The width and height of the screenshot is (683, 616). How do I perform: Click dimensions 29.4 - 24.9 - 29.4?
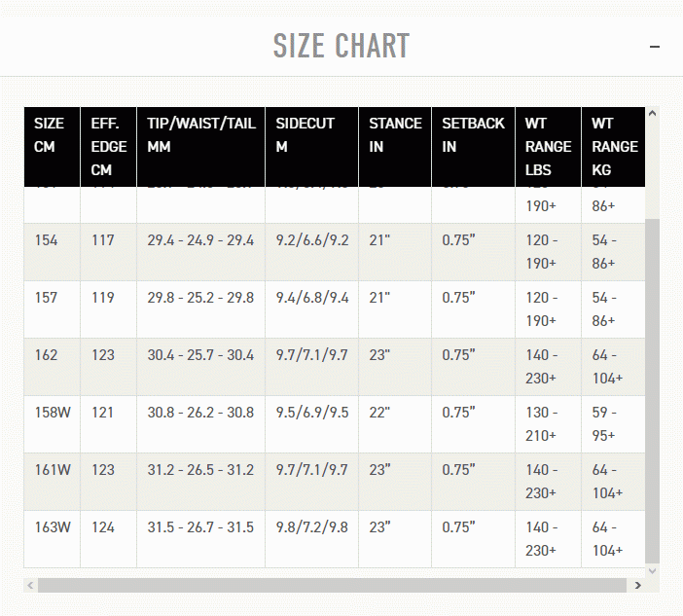tap(200, 240)
